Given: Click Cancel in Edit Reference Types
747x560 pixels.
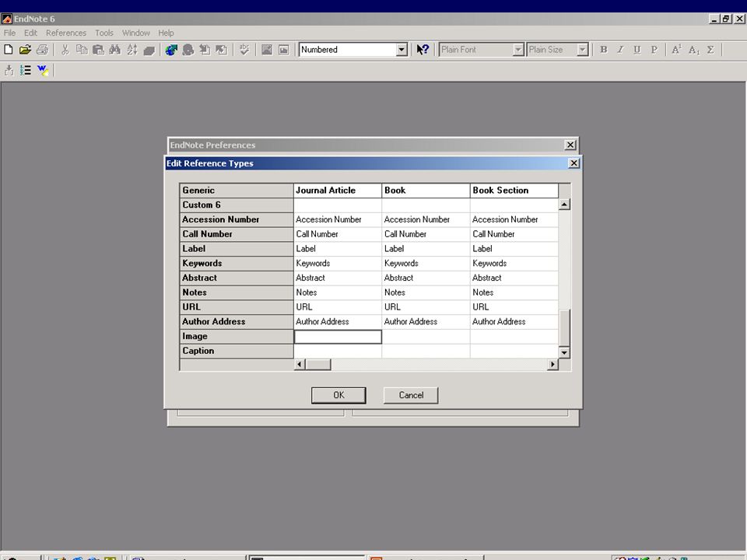Looking at the screenshot, I should coord(411,395).
